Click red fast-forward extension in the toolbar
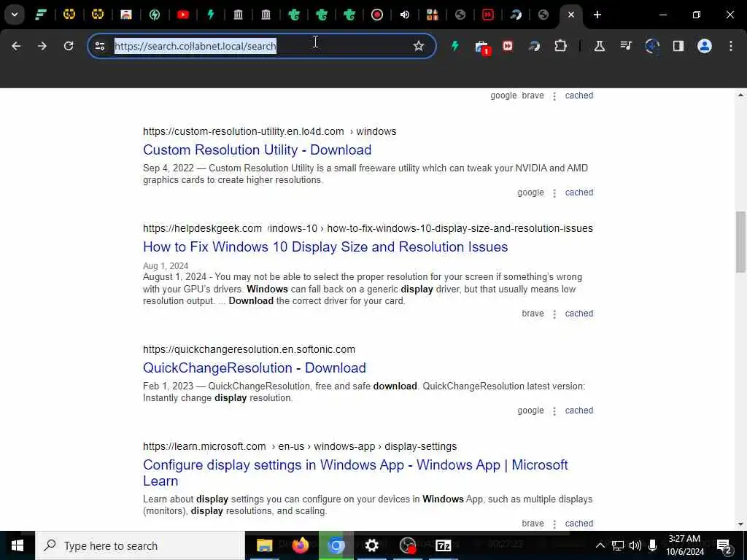 [x=508, y=46]
